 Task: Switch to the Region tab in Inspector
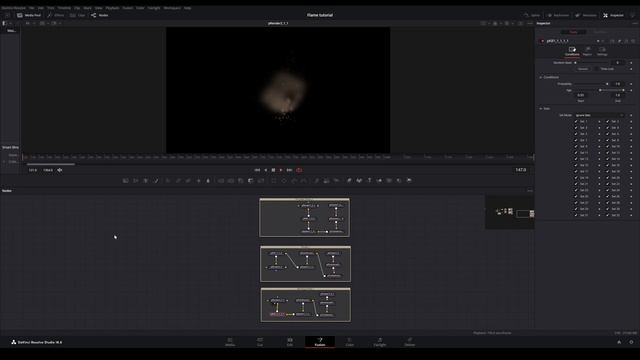pos(587,51)
